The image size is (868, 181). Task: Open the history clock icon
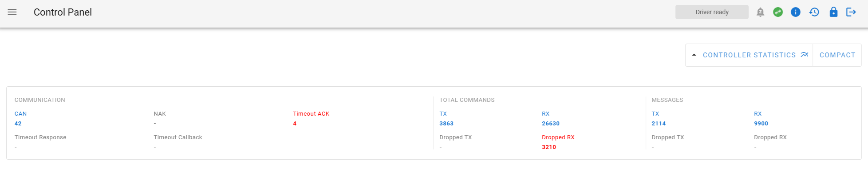point(814,12)
